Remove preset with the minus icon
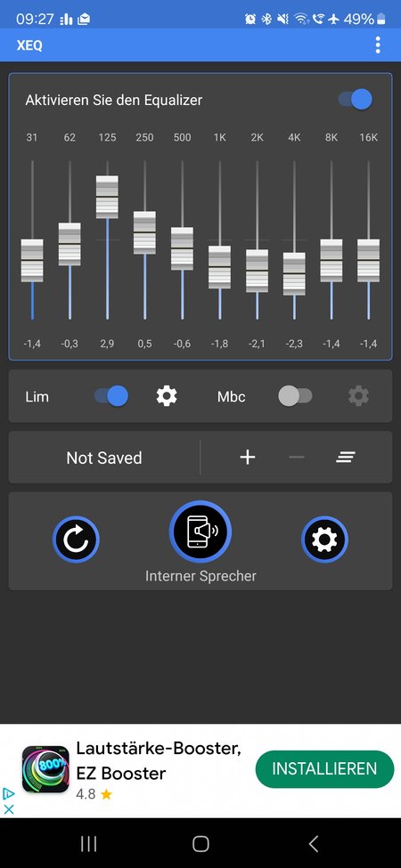The width and height of the screenshot is (401, 868). coord(297,458)
